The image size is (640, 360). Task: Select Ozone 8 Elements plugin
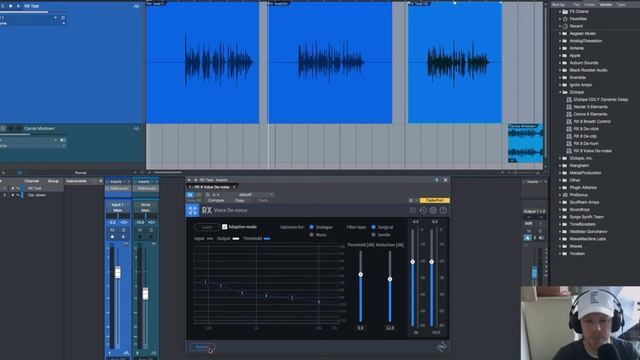point(590,114)
